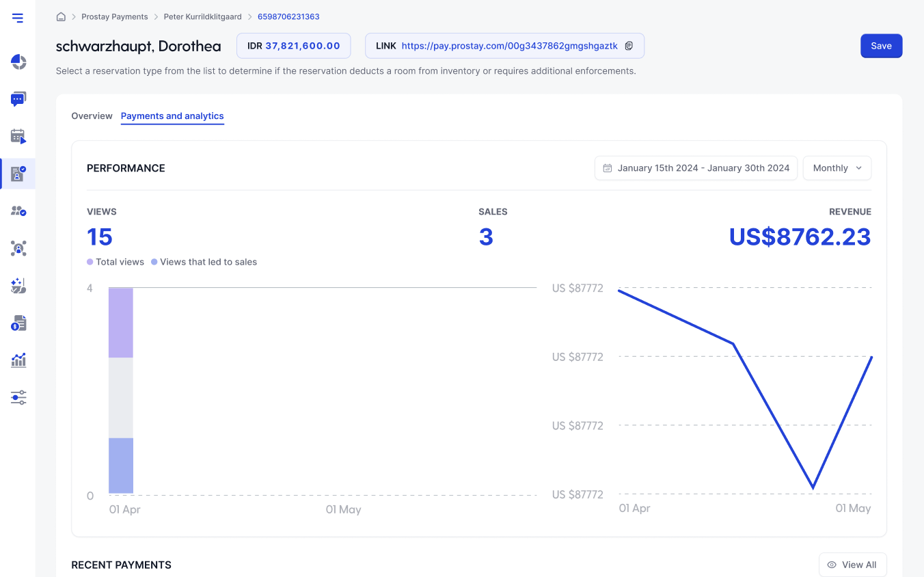Open the users group sidebar icon
924x577 pixels.
pos(18,211)
